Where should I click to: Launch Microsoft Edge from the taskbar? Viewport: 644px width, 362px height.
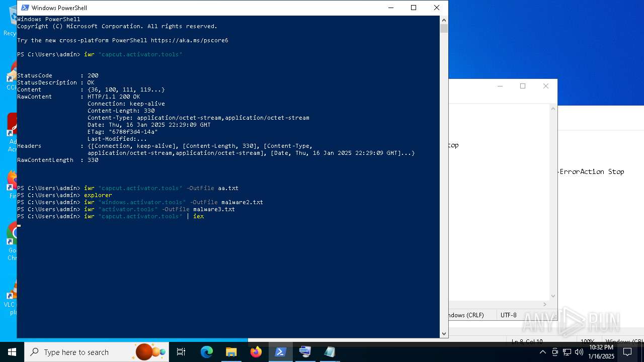pyautogui.click(x=206, y=352)
